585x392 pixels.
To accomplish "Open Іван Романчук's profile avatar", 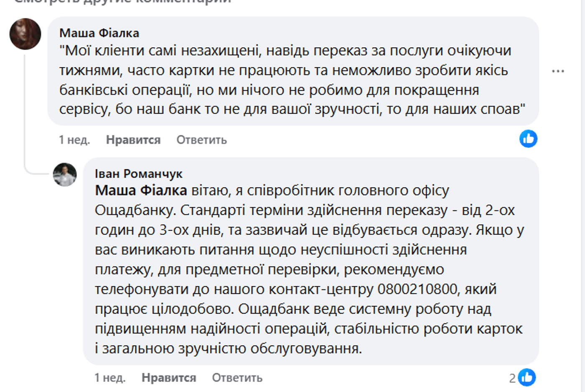I will pyautogui.click(x=65, y=174).
